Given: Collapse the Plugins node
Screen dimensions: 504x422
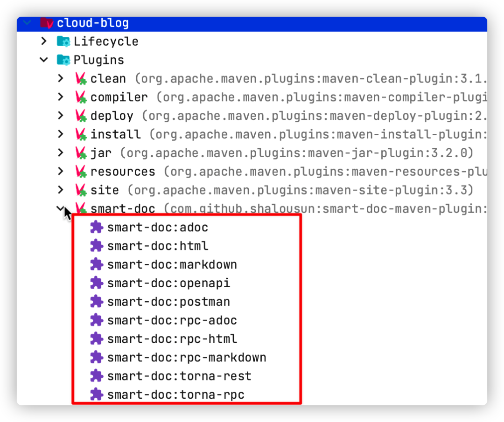Looking at the screenshot, I should [44, 60].
